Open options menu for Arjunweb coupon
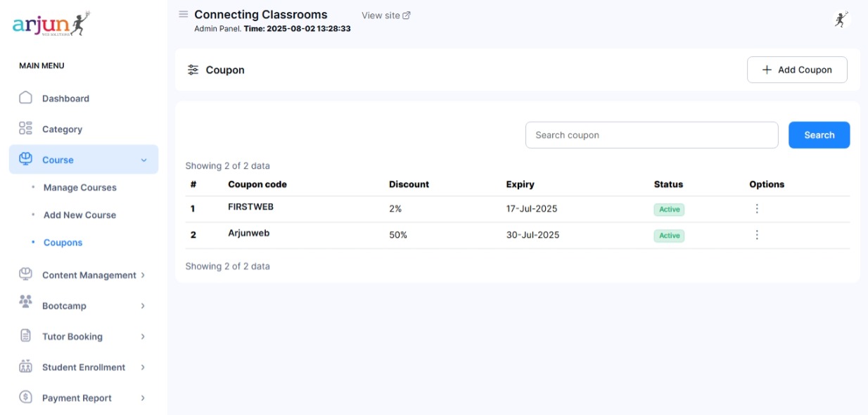This screenshot has height=415, width=868. pyautogui.click(x=757, y=235)
